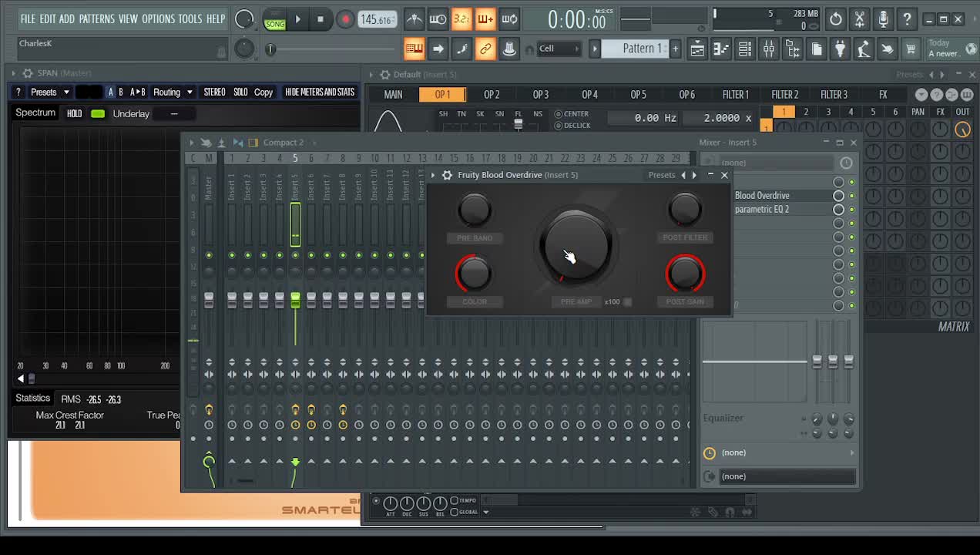Open the channel rack view icon
This screenshot has height=555, width=980.
click(745, 49)
